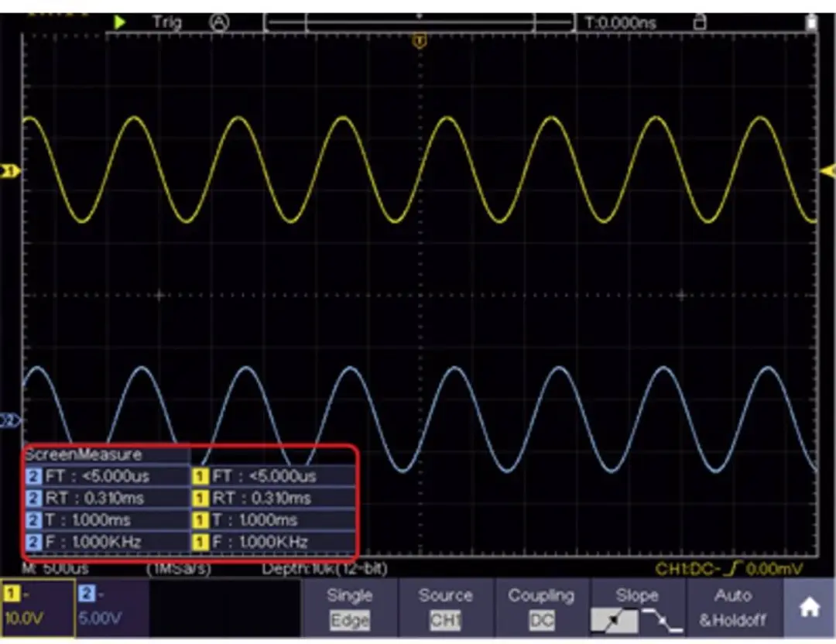836x644 pixels.
Task: Click the ScreenMeasure panel title
Action: [84, 454]
